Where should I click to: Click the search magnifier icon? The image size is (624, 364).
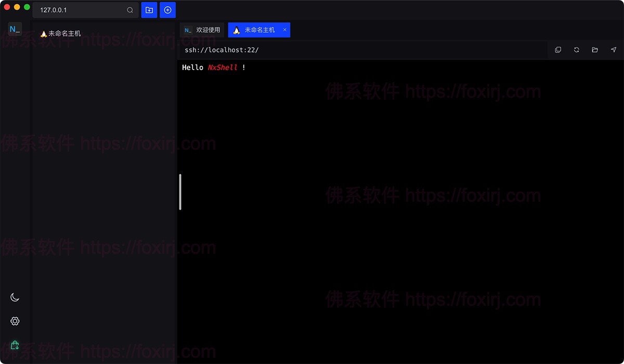130,10
